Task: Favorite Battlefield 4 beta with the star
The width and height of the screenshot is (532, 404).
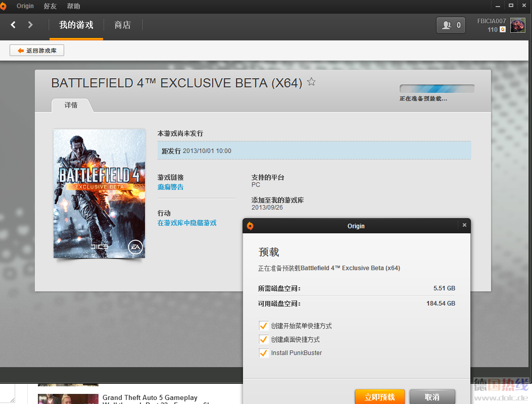Action: click(311, 82)
